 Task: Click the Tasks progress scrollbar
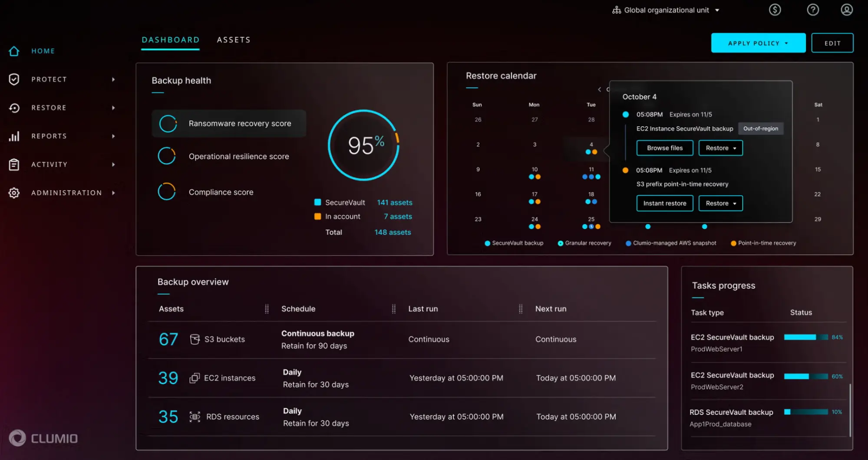click(x=850, y=410)
